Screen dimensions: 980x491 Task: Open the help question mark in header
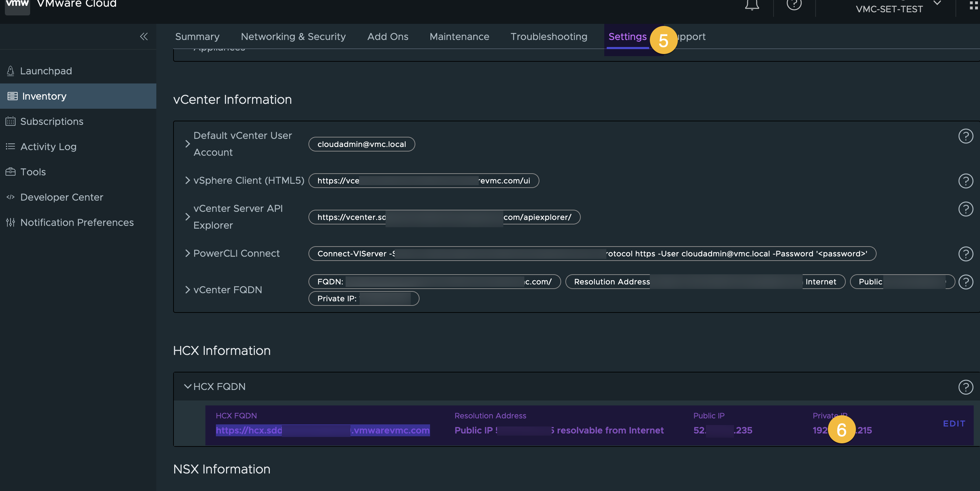click(x=794, y=5)
